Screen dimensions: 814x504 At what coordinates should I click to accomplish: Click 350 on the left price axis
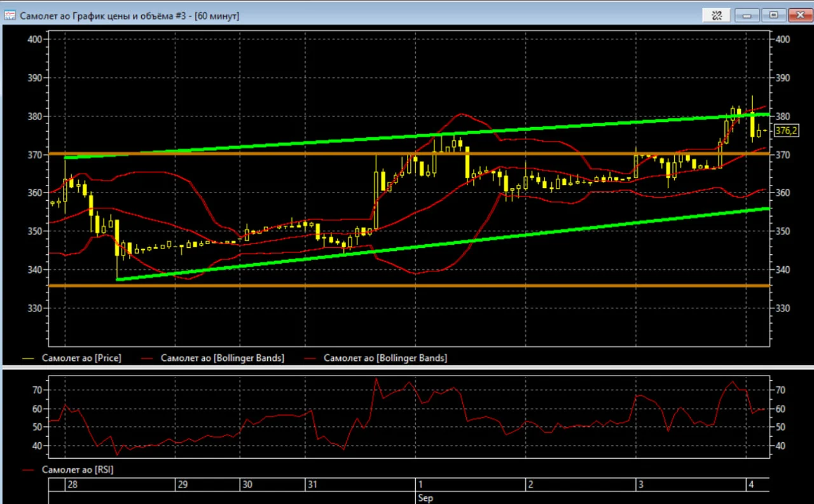pos(35,231)
